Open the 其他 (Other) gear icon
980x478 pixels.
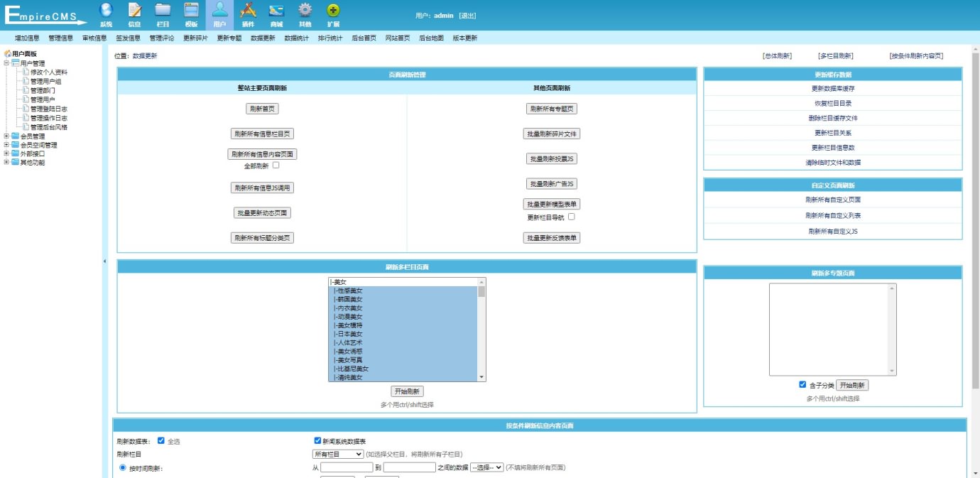click(305, 10)
